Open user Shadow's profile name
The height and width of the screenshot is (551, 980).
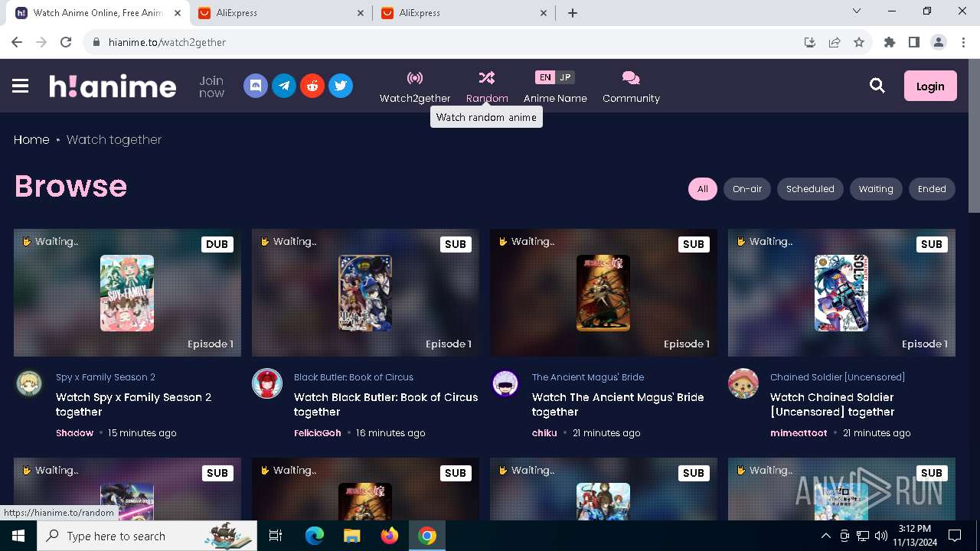pyautogui.click(x=74, y=433)
